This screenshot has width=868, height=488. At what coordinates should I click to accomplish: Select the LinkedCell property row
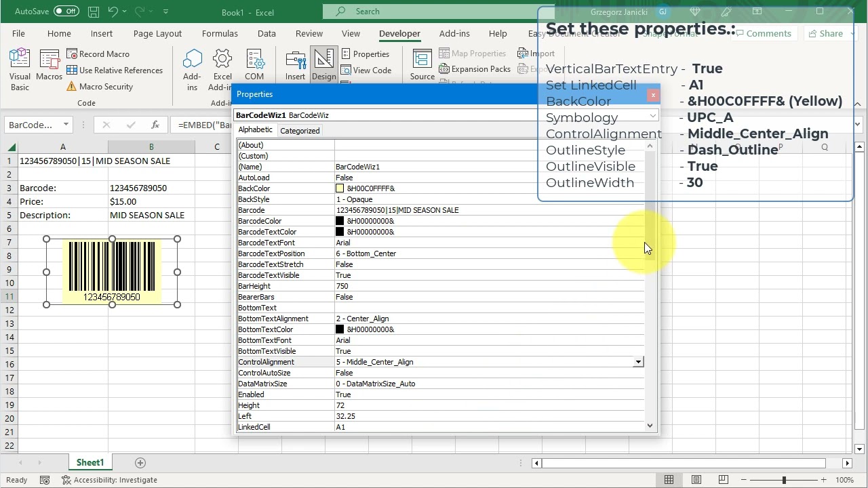pyautogui.click(x=441, y=427)
